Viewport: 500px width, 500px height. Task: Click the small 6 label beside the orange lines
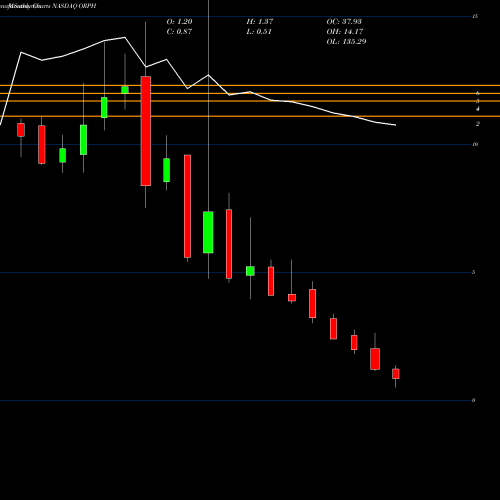(x=478, y=93)
